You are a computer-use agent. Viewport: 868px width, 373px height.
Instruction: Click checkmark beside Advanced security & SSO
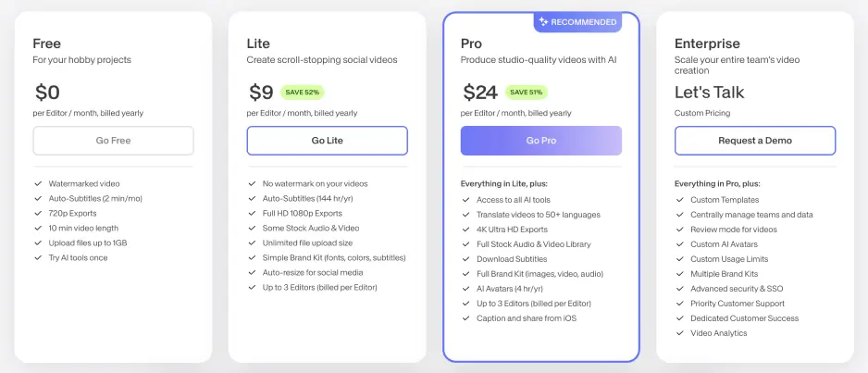click(x=680, y=289)
